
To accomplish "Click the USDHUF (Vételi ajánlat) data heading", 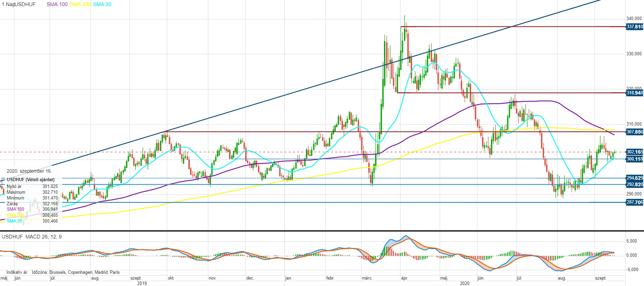I will coord(31,179).
